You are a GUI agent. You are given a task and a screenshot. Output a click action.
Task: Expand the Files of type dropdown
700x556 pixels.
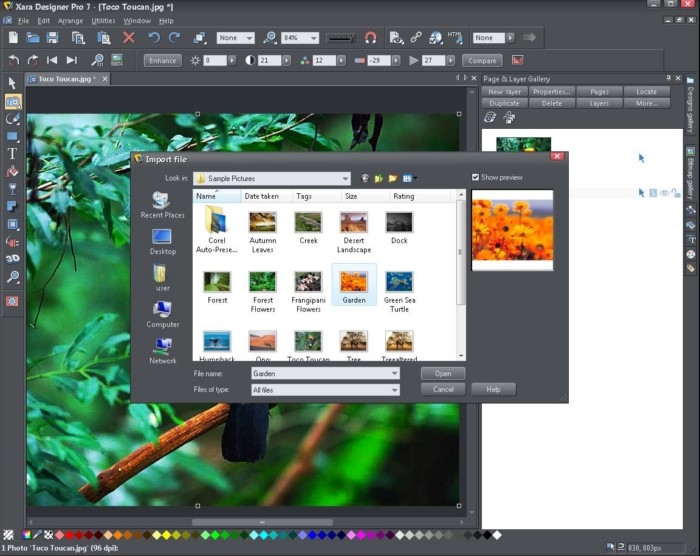(x=395, y=390)
